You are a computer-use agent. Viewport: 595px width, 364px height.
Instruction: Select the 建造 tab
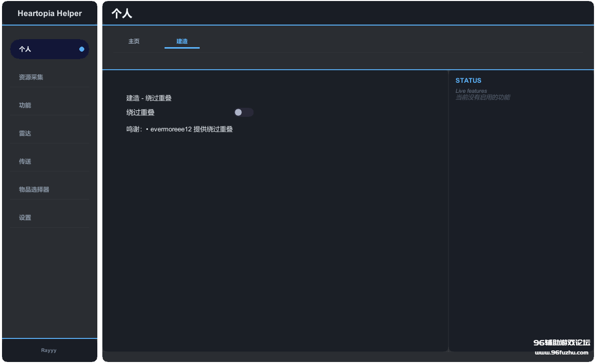(182, 41)
